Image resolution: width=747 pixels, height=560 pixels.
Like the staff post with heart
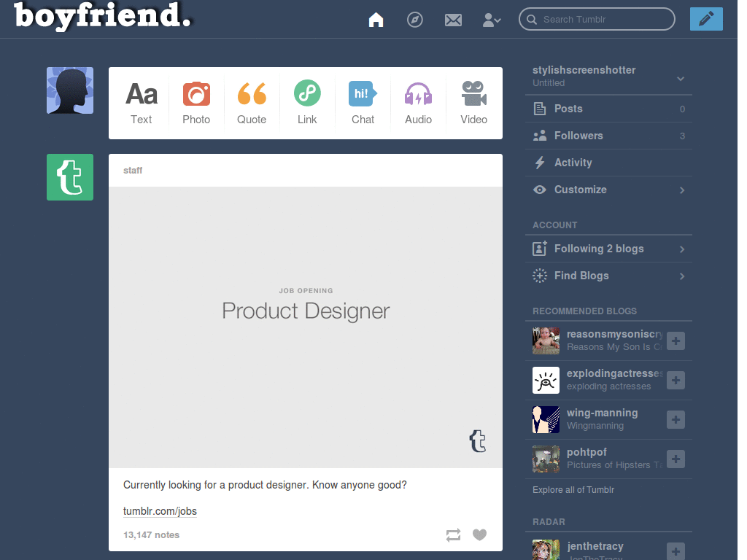tap(479, 534)
